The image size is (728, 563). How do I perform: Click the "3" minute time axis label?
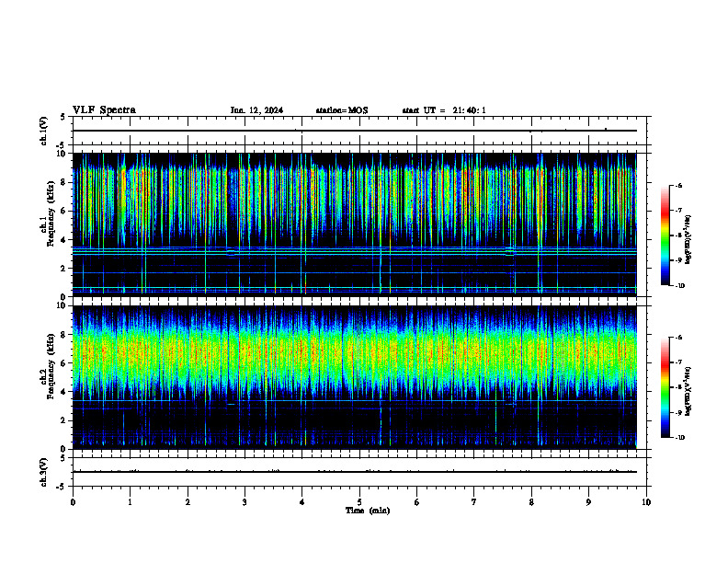[245, 502]
